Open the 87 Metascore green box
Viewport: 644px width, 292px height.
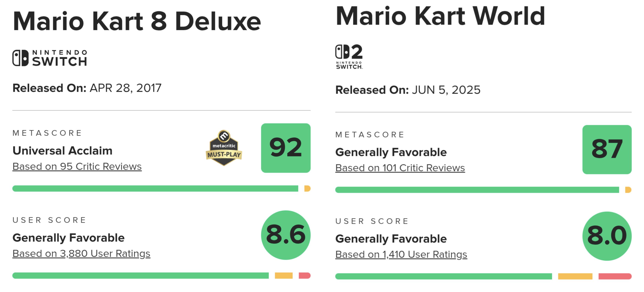607,149
